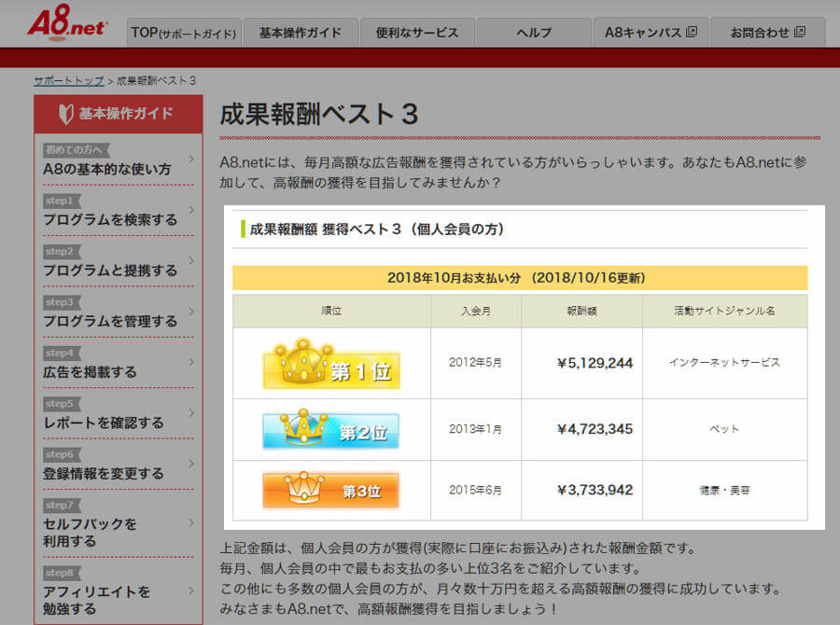The image size is (840, 625).
Task: Open プログラムを管理する sidebar item
Action: pyautogui.click(x=118, y=313)
